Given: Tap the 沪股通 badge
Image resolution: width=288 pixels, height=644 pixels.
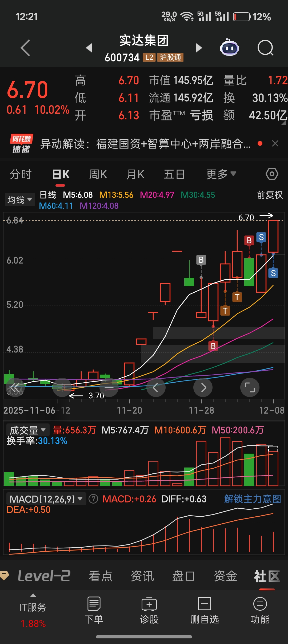Looking at the screenshot, I should [x=170, y=57].
